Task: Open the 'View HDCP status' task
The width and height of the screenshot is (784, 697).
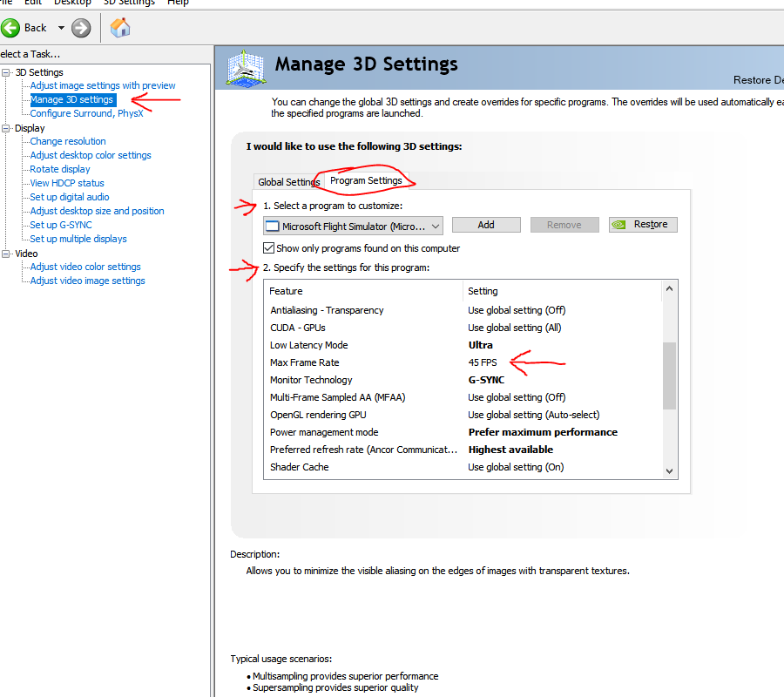Action: [x=67, y=184]
